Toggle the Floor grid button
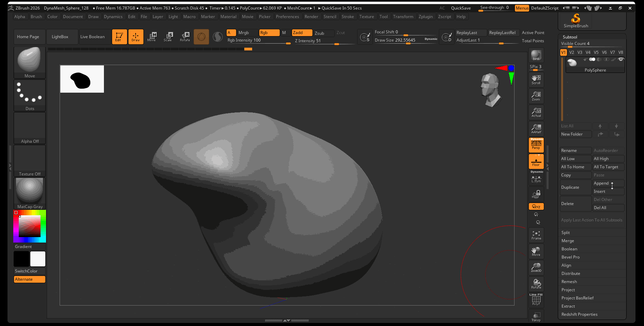 tap(536, 161)
